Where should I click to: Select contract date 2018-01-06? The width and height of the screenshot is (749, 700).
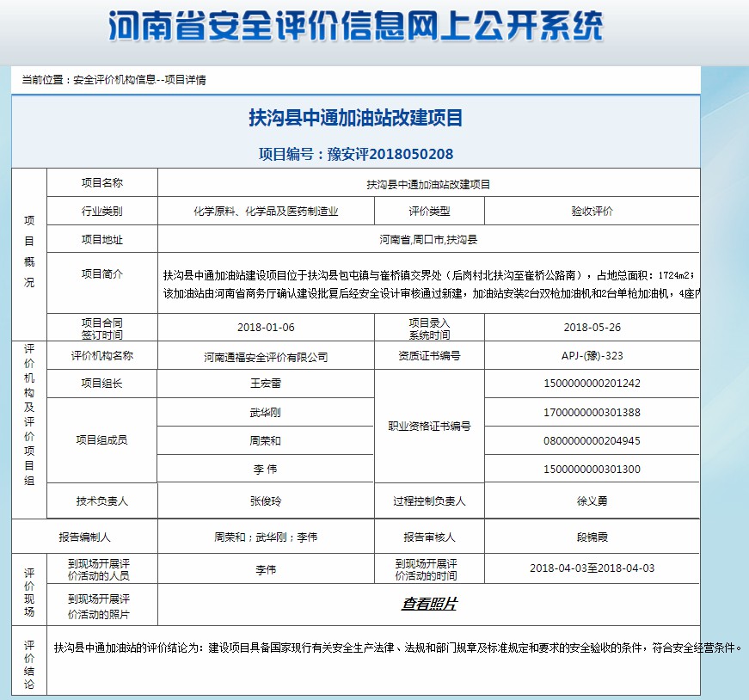point(266,328)
